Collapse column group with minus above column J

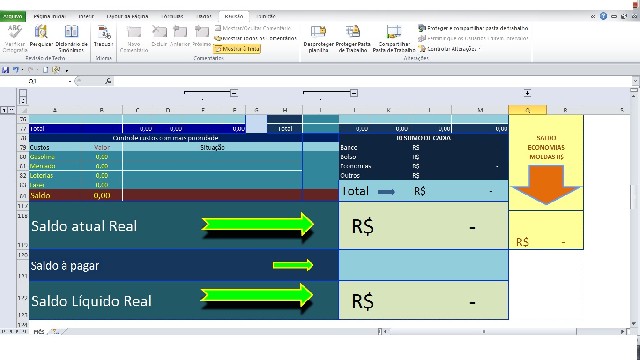click(x=354, y=93)
